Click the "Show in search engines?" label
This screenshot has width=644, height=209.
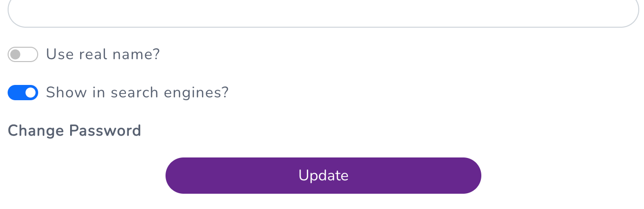coord(137,93)
